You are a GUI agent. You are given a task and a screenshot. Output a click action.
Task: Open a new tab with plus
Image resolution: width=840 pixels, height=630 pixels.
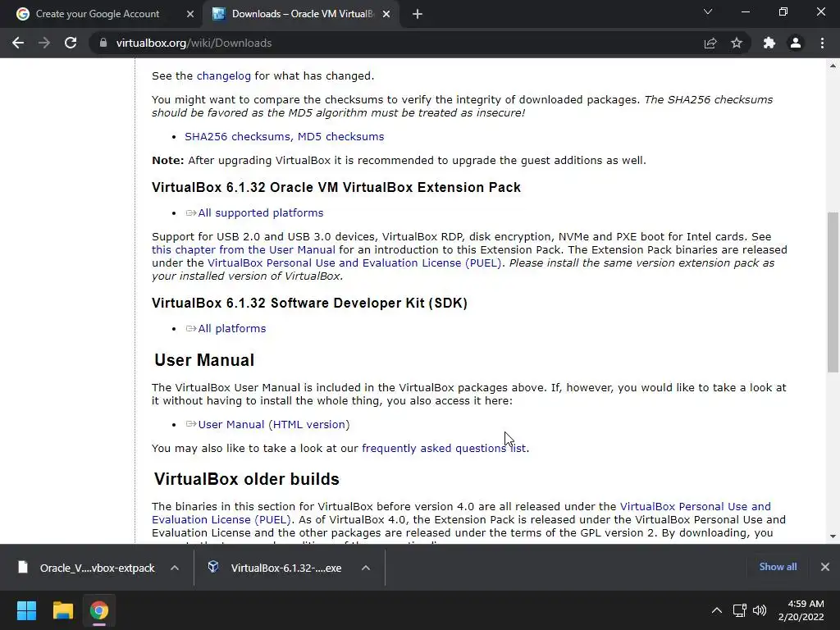click(x=418, y=14)
